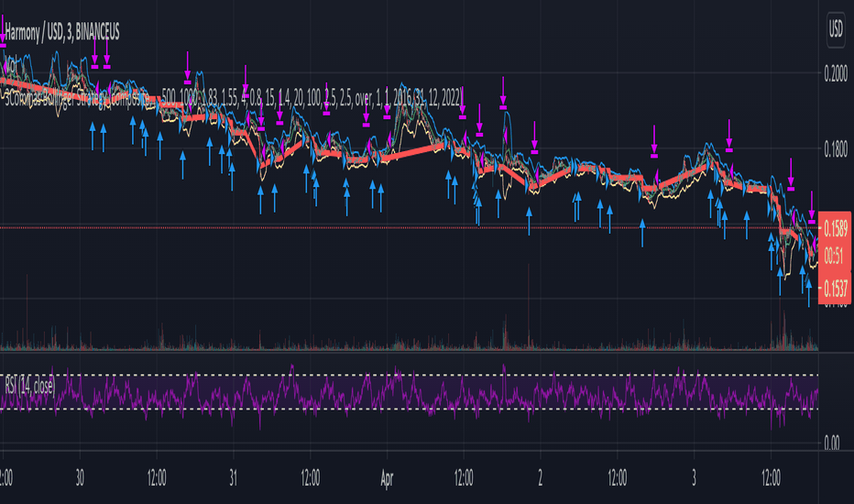Open the Harmony / USD symbol title
Screen dimensions: 854x504
(62, 33)
